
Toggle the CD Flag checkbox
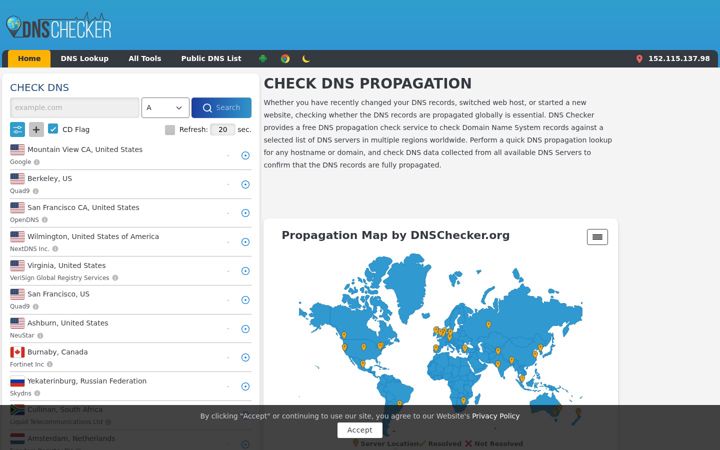coord(53,129)
